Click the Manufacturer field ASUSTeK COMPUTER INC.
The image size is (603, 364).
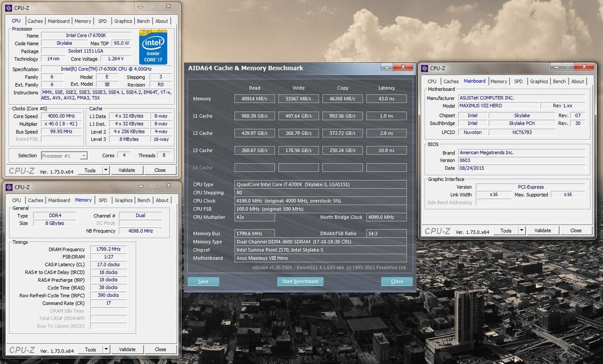(521, 98)
